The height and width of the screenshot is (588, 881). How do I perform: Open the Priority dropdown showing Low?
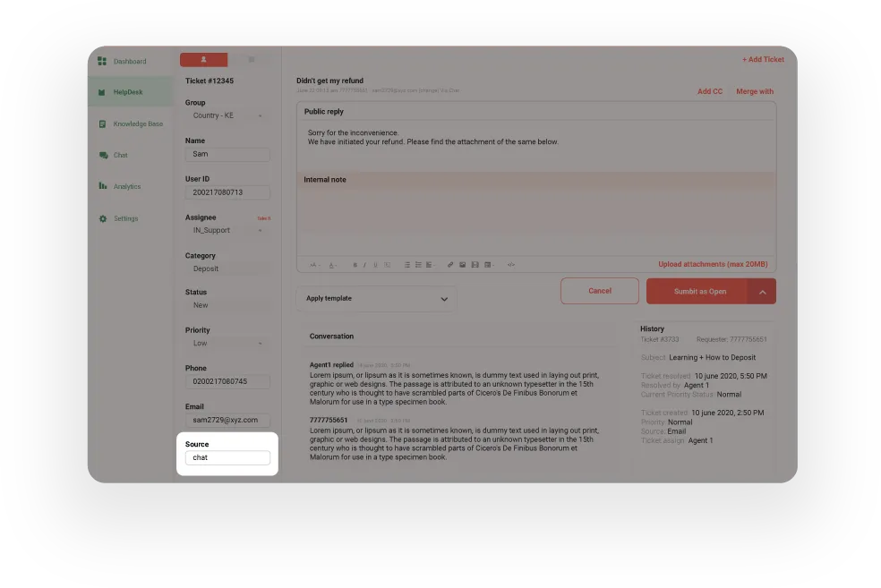(227, 343)
